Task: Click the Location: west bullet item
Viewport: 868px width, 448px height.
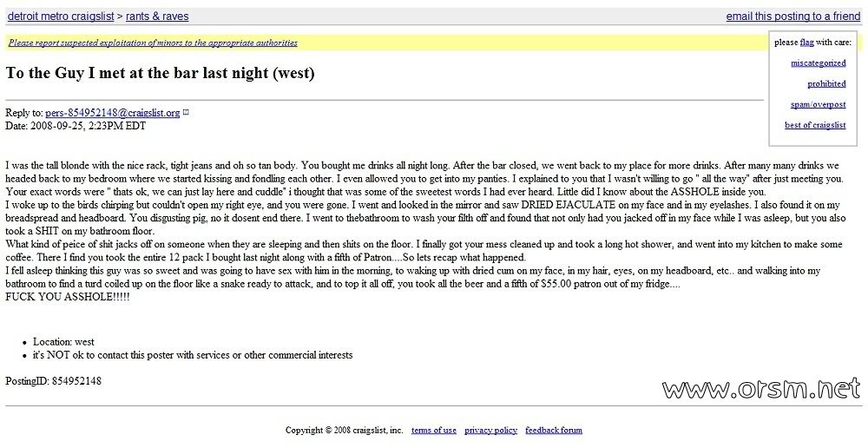Action: [x=63, y=342]
